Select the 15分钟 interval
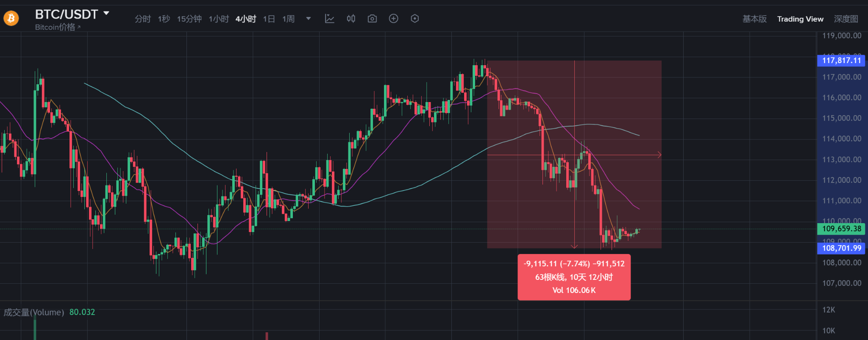Screen dimensions: 868x340 189,19
